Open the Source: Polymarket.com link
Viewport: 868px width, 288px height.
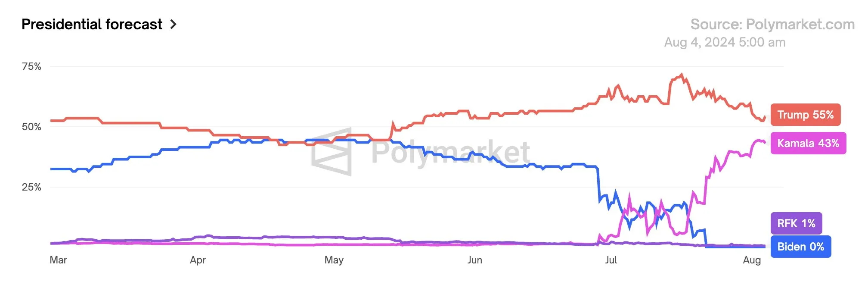[772, 25]
